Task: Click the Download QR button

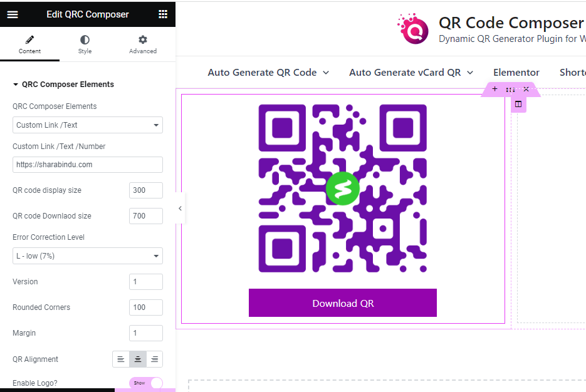Action: (342, 303)
